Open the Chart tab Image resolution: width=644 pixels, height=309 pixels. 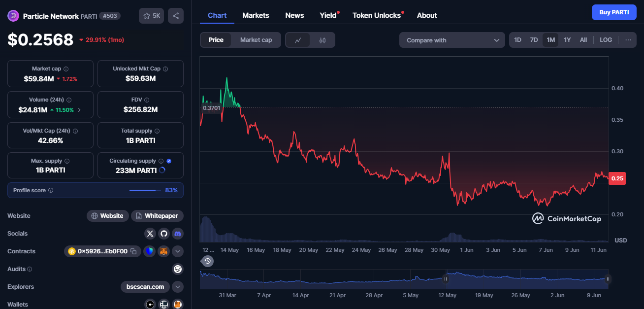click(217, 15)
